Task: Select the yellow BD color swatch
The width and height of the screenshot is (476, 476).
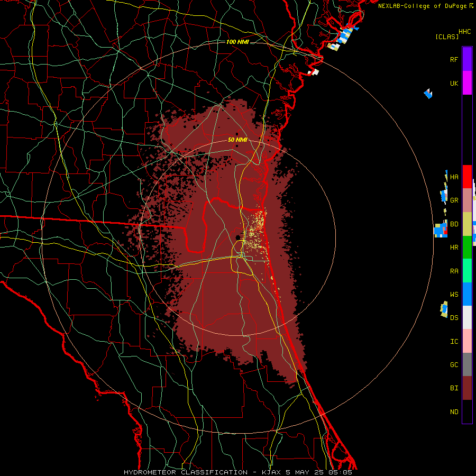Action: point(467,224)
